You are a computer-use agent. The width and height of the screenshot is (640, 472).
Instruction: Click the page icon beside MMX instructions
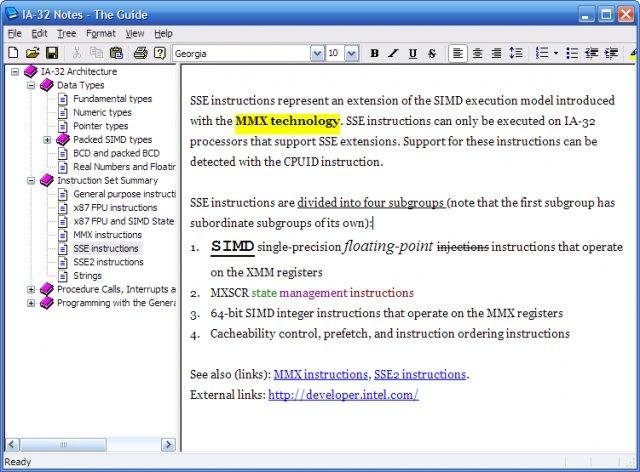tap(63, 235)
